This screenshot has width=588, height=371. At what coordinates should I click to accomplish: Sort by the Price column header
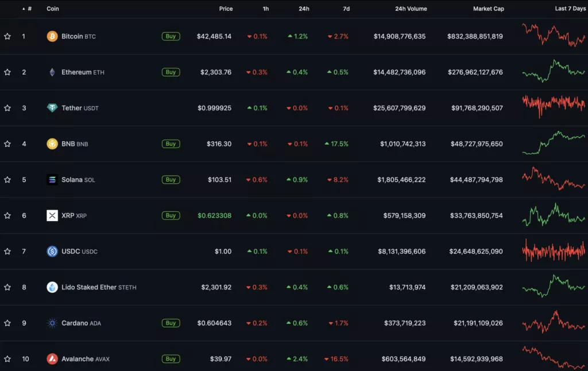[x=226, y=9]
